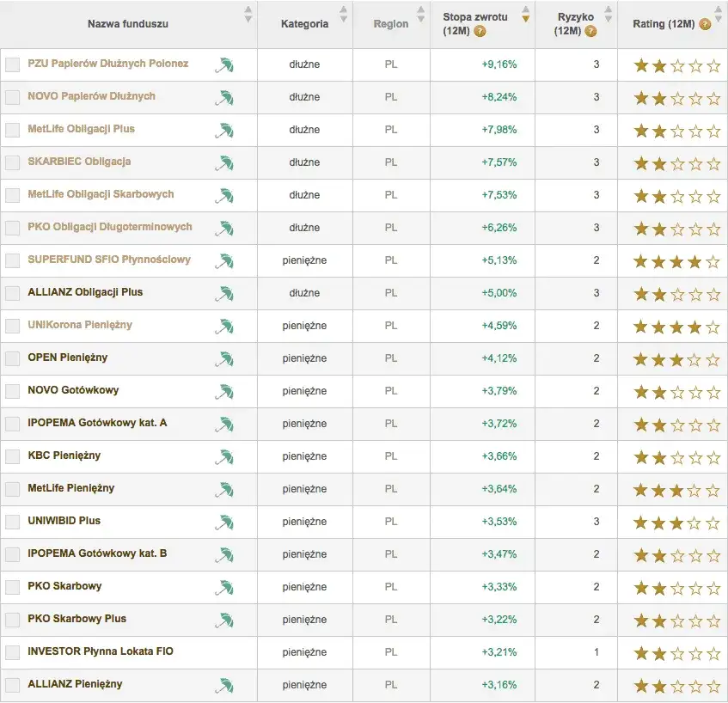Click risk value 1 for INVESTOR Płynna Lokata
The image size is (728, 703).
(596, 652)
